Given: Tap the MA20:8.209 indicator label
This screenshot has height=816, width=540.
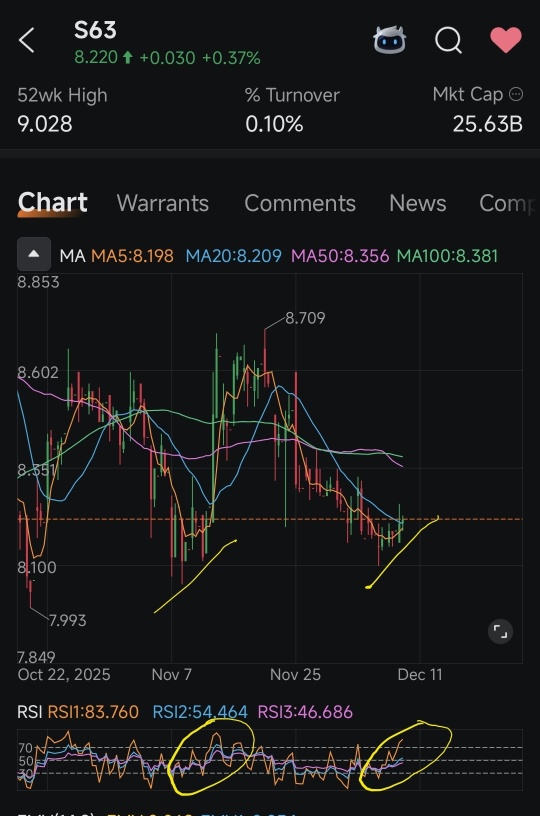Looking at the screenshot, I should pos(234,256).
